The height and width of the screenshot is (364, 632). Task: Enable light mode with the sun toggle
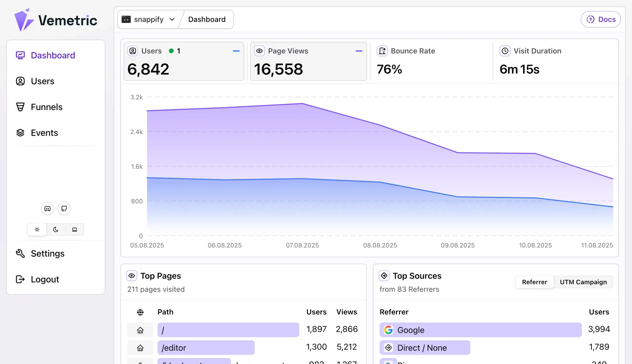point(37,229)
